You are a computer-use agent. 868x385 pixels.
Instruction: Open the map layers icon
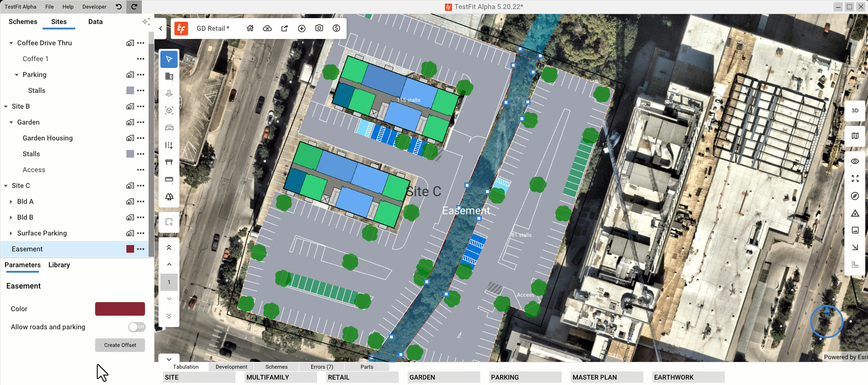(x=855, y=136)
